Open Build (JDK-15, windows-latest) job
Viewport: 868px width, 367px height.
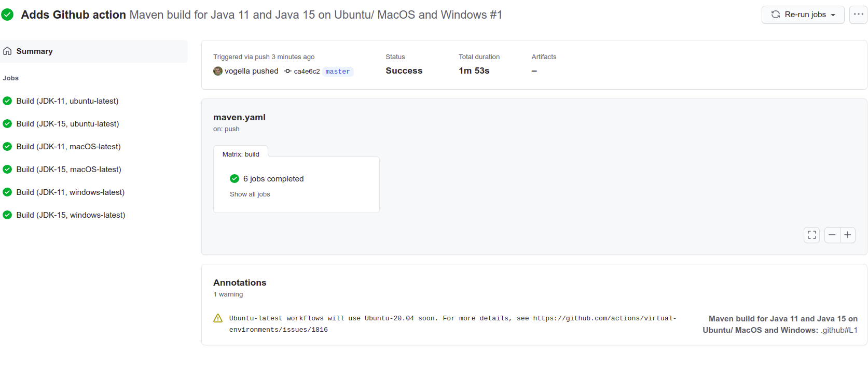(71, 215)
